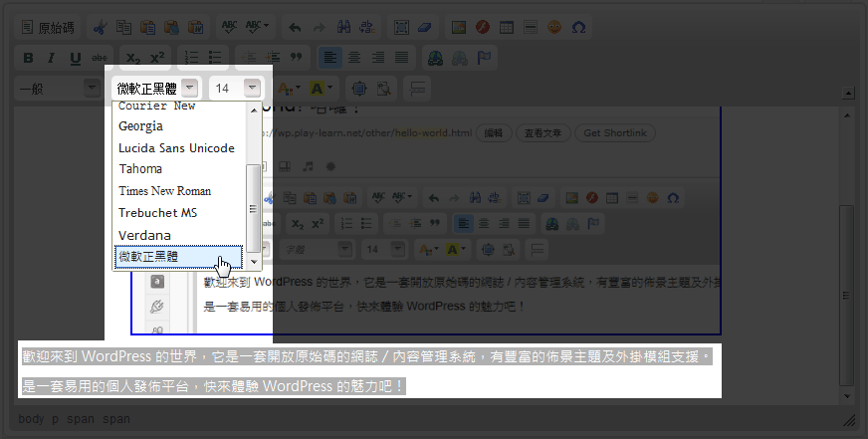Toggle numbered list
Viewport: 868px width, 439px height.
pos(191,58)
